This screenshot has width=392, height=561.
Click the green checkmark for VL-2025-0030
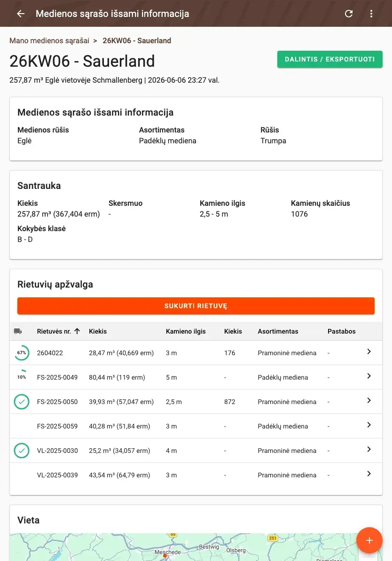[x=22, y=451]
